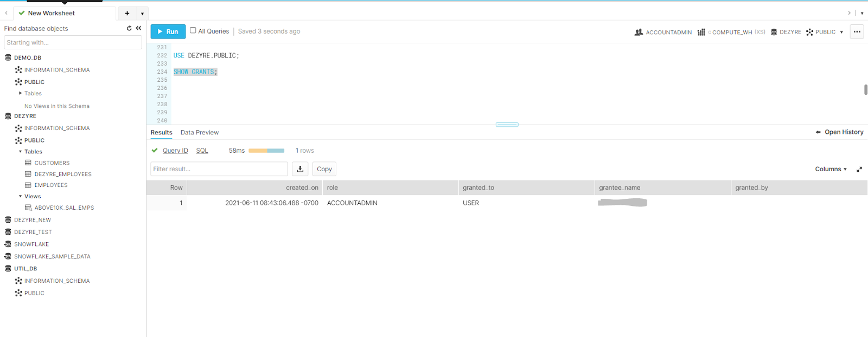The height and width of the screenshot is (337, 868).
Task: Expand results pane to full screen
Action: click(x=859, y=170)
